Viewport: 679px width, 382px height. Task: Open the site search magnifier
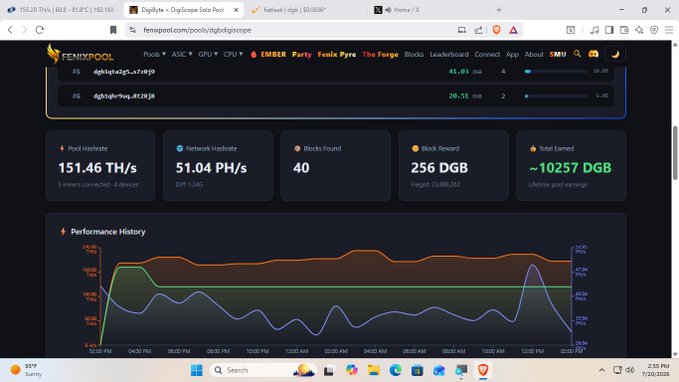[577, 54]
